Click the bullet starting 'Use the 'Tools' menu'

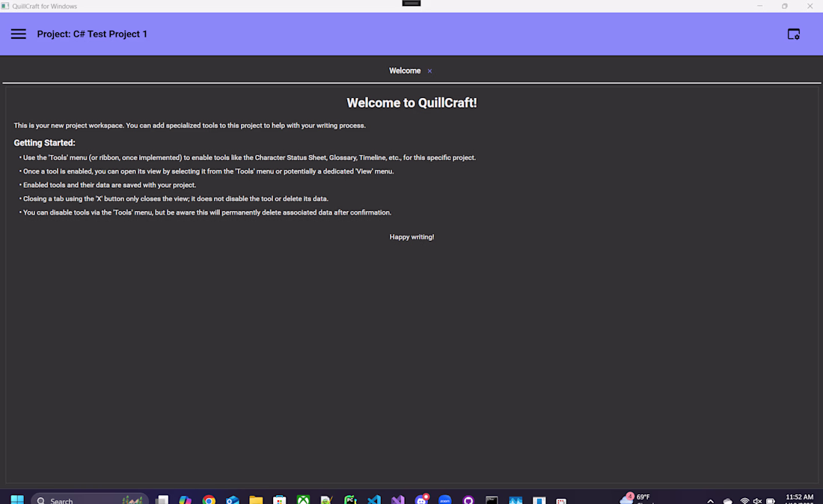tap(247, 158)
